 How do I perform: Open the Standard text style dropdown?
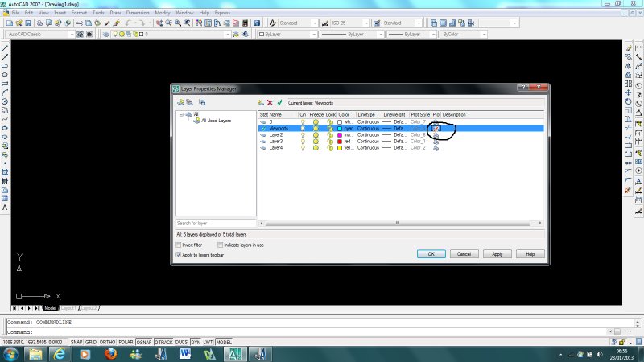(314, 23)
